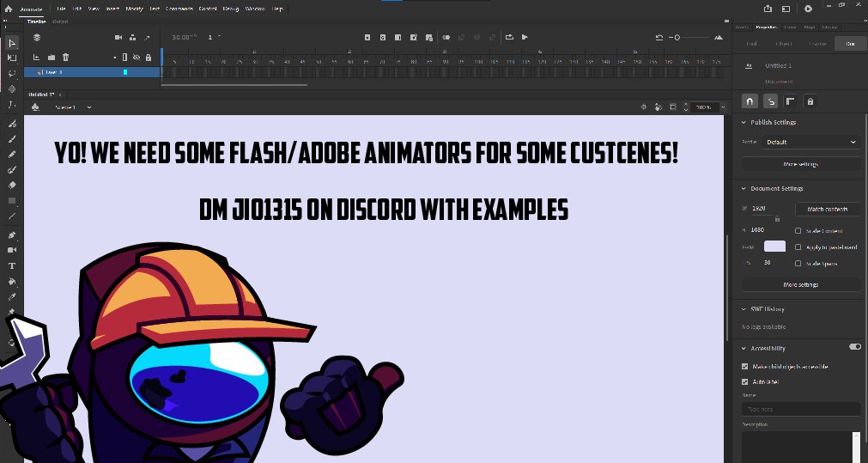868x463 pixels.
Task: Click the timeline zoom slider handle
Action: click(x=677, y=37)
